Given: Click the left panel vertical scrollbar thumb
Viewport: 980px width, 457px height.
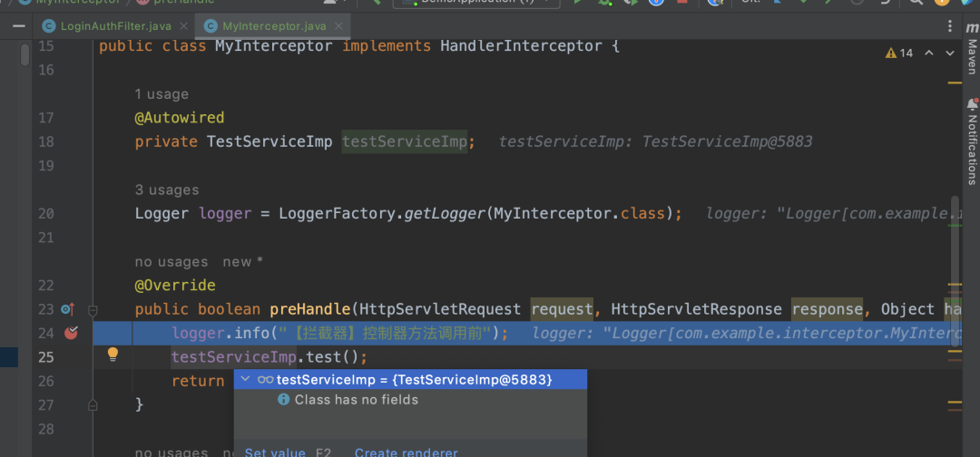Looking at the screenshot, I should click(x=25, y=53).
